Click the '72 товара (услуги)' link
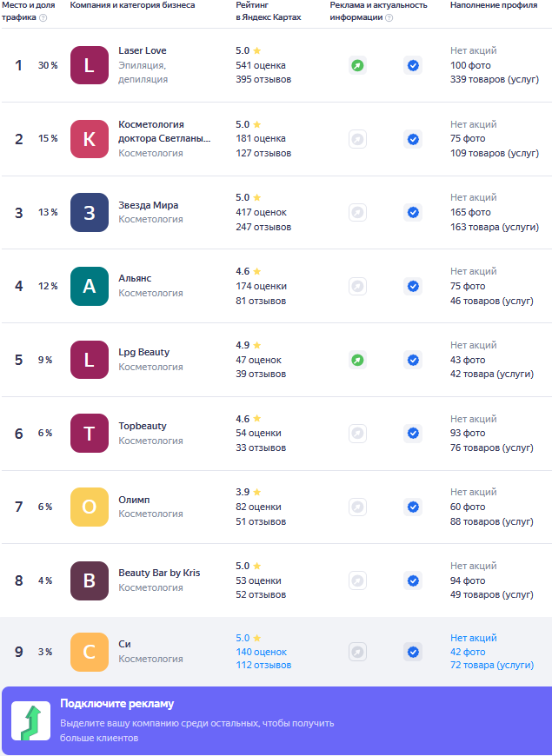 (x=492, y=666)
